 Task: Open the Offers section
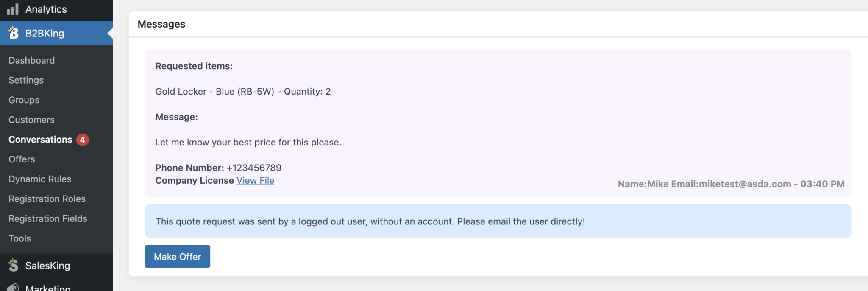click(21, 159)
